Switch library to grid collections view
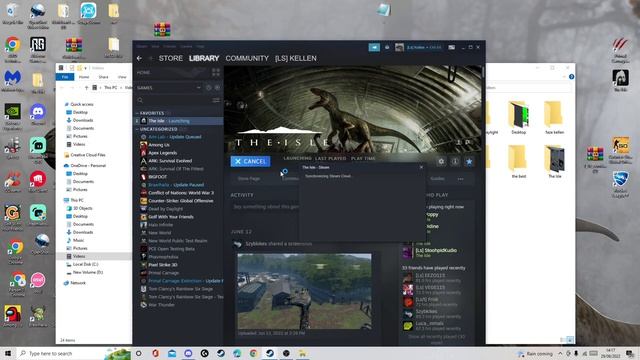The height and width of the screenshot is (360, 640). pos(216,73)
